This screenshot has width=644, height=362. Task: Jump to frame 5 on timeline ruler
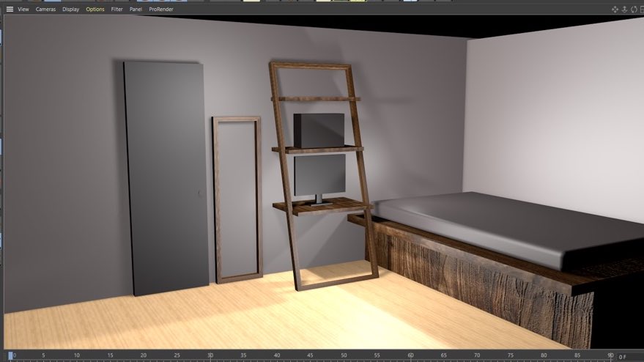click(43, 355)
